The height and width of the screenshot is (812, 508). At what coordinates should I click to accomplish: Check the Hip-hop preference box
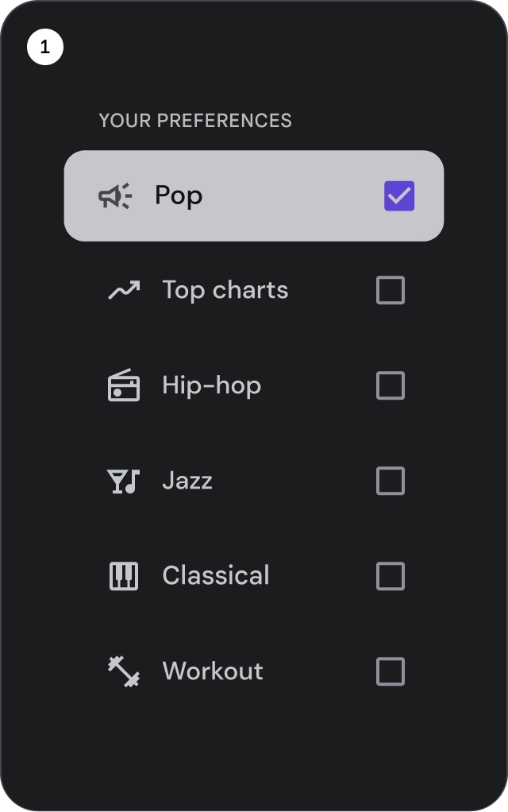(x=390, y=385)
